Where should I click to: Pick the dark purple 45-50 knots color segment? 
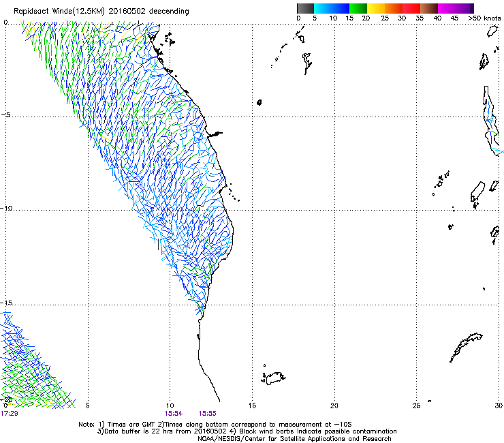pyautogui.click(x=464, y=8)
